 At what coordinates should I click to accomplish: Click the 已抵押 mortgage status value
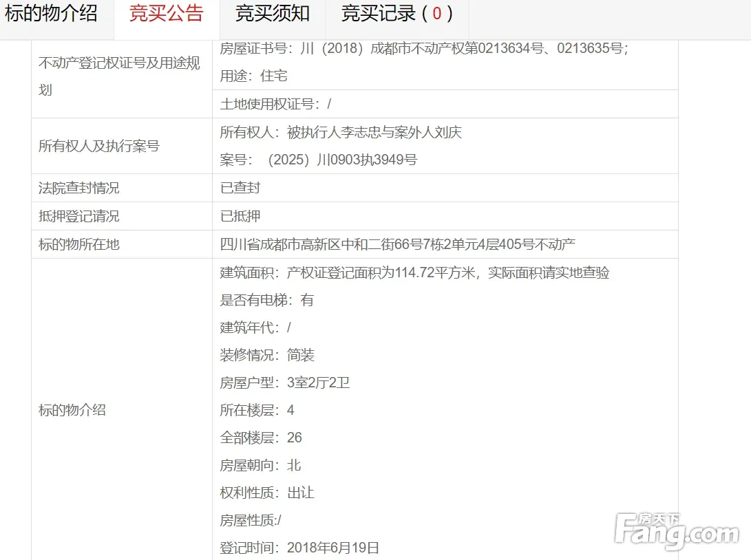click(240, 217)
